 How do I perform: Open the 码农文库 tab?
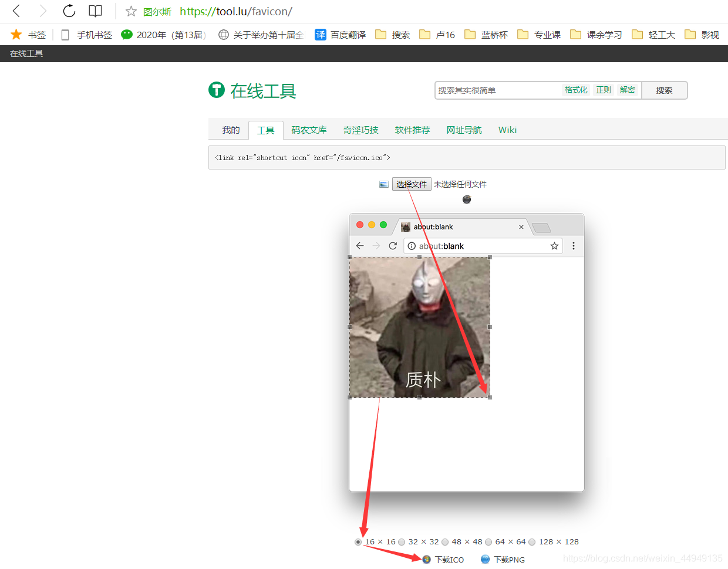pos(309,130)
